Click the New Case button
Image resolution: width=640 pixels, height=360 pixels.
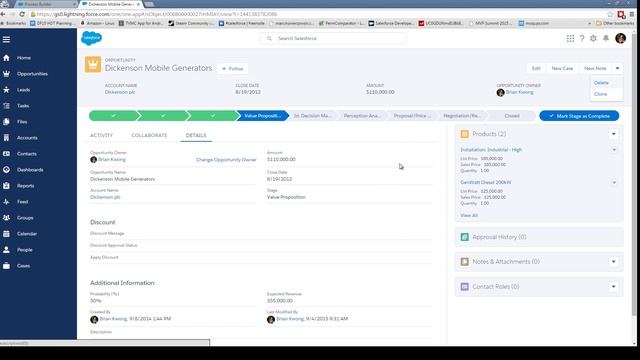point(562,69)
